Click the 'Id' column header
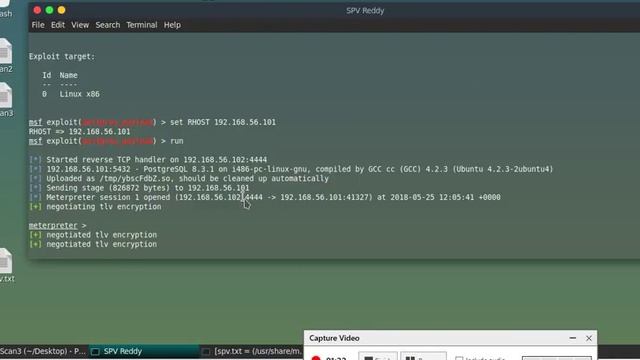Viewport: 640px width, 360px height. 47,75
